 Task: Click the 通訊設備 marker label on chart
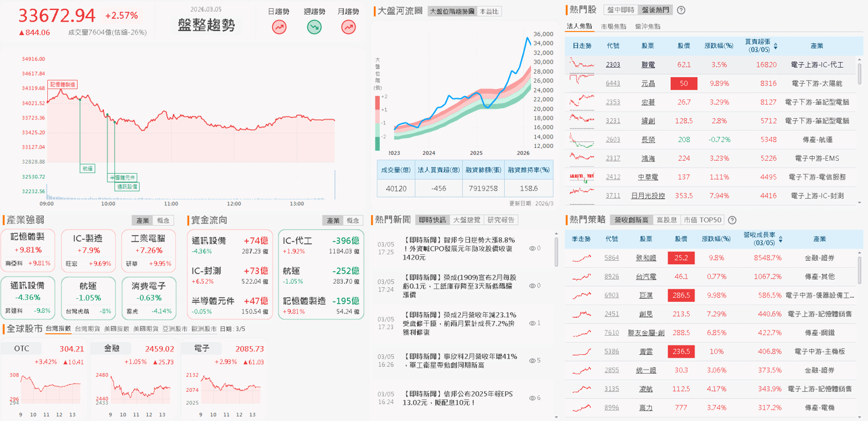[127, 187]
